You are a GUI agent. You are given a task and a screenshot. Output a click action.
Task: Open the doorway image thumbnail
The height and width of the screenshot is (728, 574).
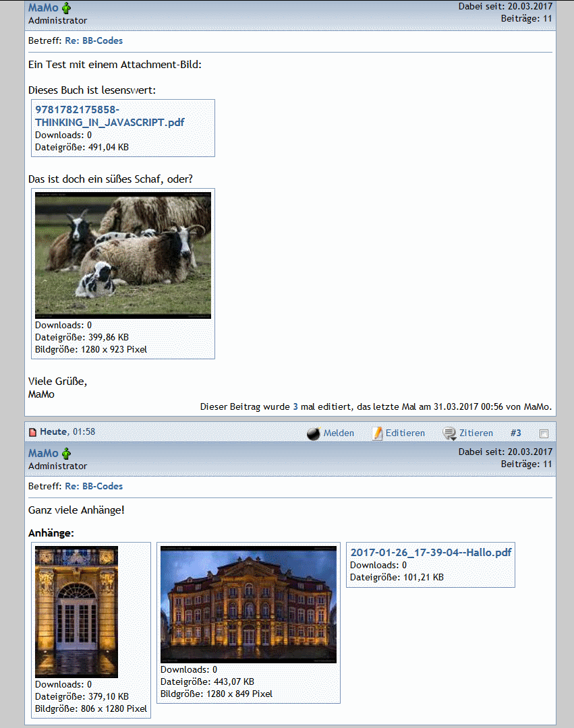tap(76, 611)
